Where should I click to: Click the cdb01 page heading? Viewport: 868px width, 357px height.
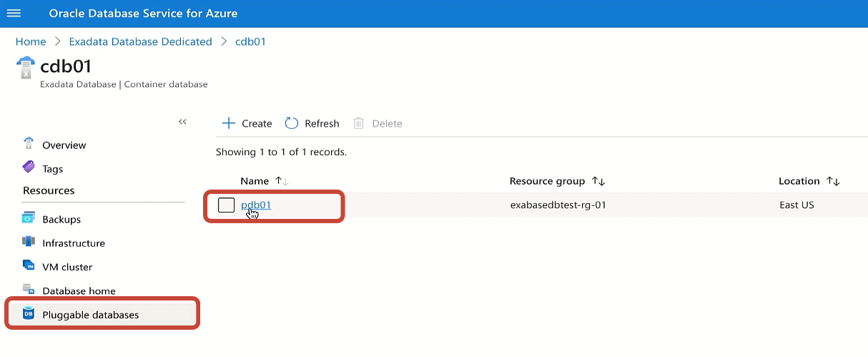[66, 66]
